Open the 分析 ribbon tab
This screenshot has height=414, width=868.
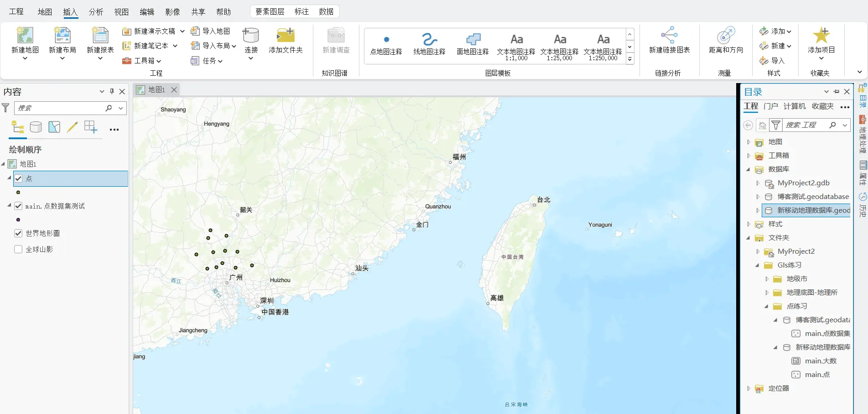coord(96,12)
